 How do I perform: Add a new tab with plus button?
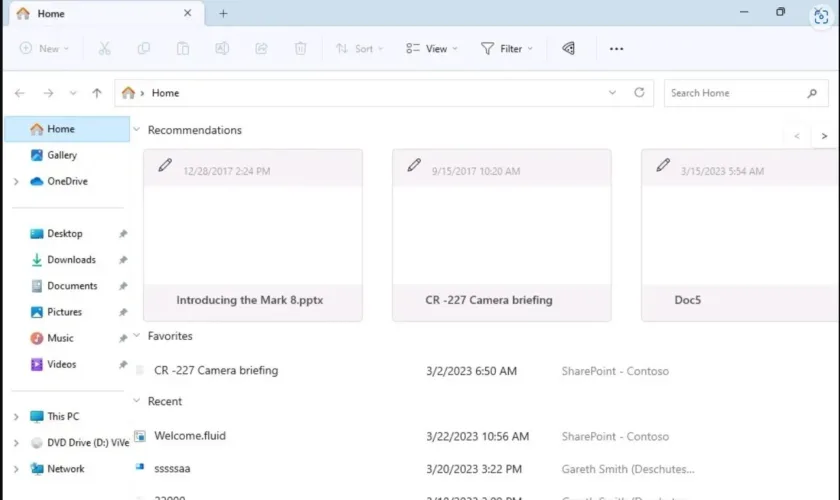point(223,13)
